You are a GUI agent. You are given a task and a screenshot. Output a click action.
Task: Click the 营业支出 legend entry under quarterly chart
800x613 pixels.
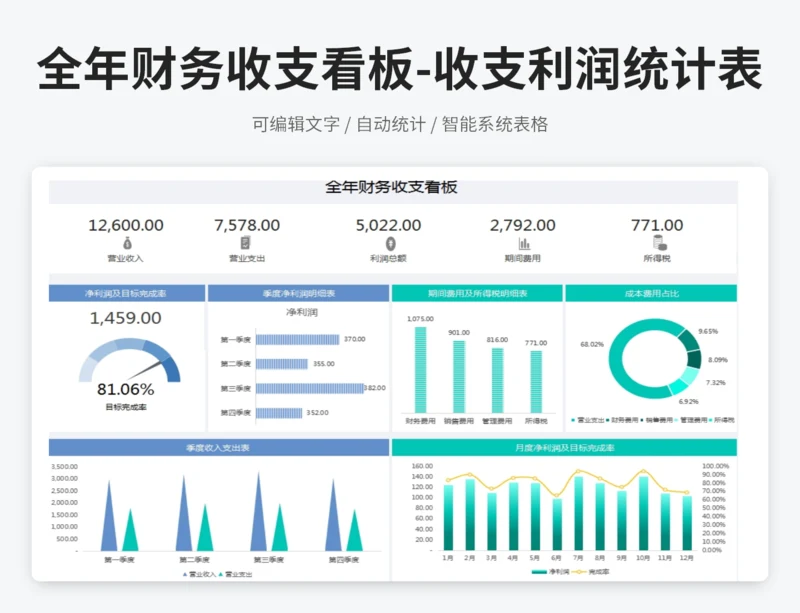235,574
